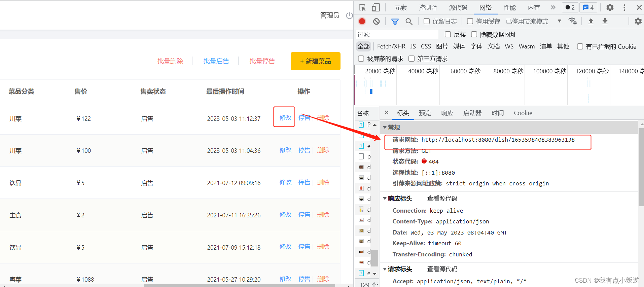Enable the preserve log checkbox

tap(427, 21)
